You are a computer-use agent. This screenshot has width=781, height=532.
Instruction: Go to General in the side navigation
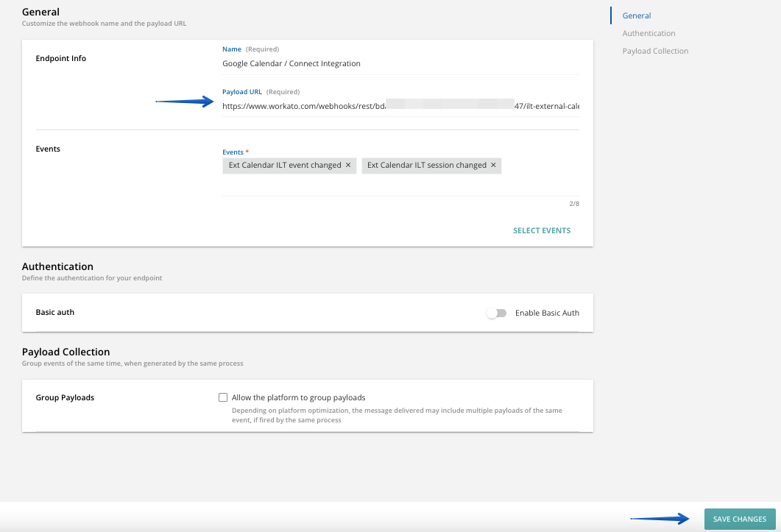(x=637, y=15)
